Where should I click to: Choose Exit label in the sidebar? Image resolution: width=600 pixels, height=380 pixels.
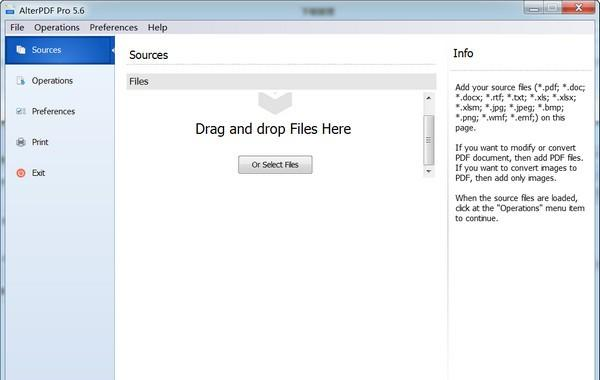pyautogui.click(x=38, y=173)
